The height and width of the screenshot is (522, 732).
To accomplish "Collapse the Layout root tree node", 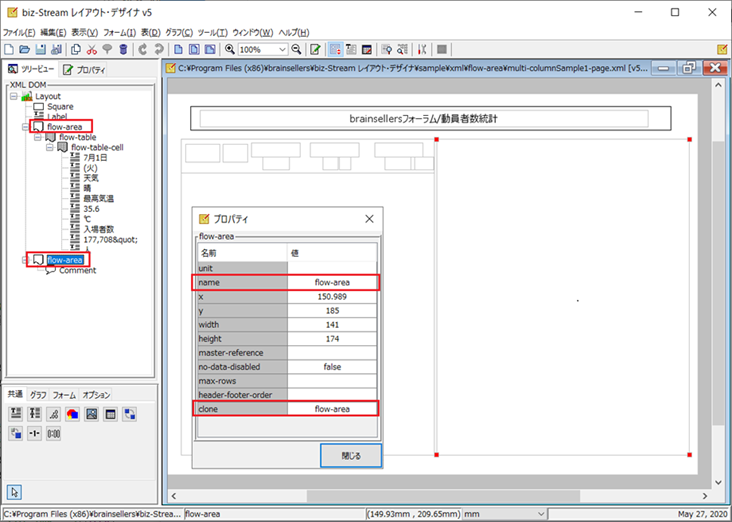I will (x=14, y=96).
